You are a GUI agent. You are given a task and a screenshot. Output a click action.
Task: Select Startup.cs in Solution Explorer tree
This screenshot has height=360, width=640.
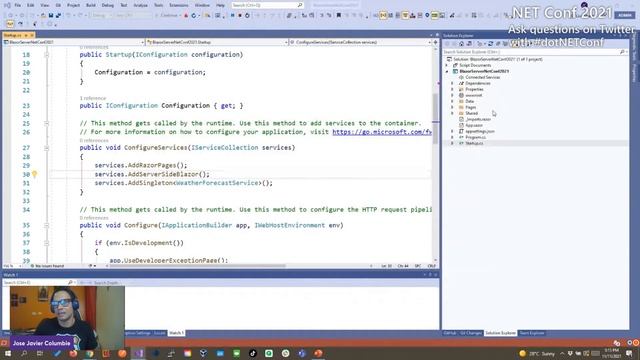pyautogui.click(x=474, y=143)
